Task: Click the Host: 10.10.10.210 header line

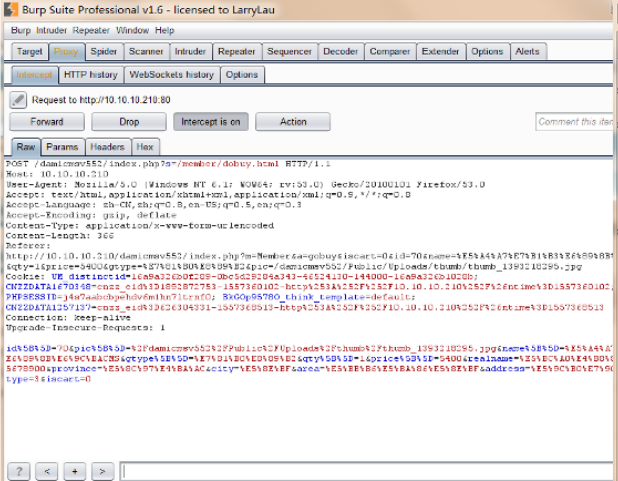Action: 57,174
